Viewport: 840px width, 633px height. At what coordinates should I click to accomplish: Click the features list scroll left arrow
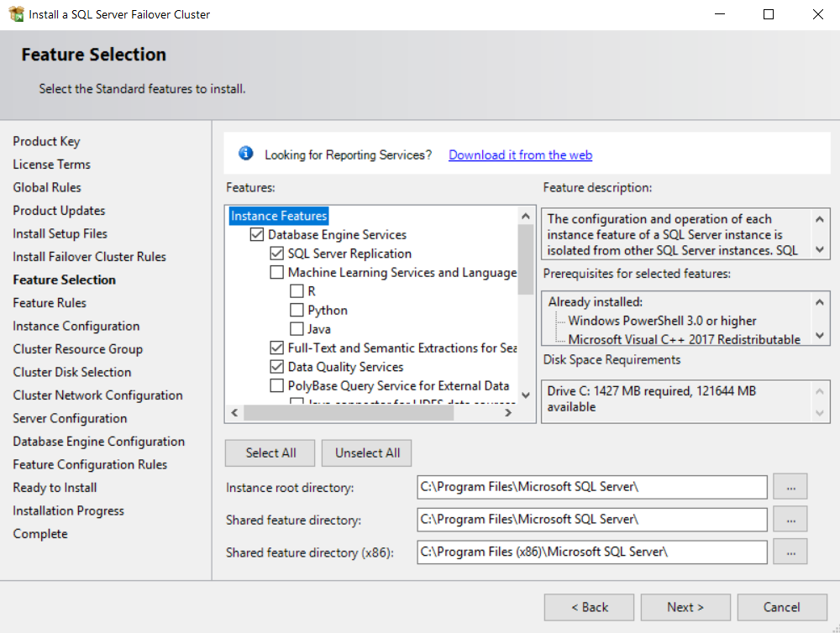point(234,412)
